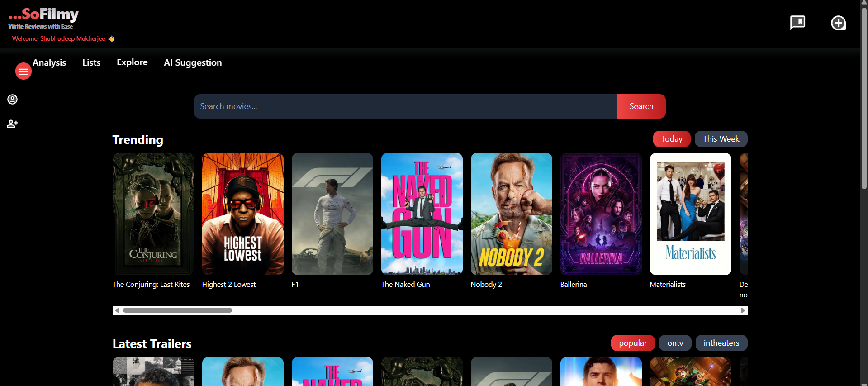Image resolution: width=868 pixels, height=386 pixels.
Task: Click the trending scrollbar left arrow
Action: tap(117, 310)
